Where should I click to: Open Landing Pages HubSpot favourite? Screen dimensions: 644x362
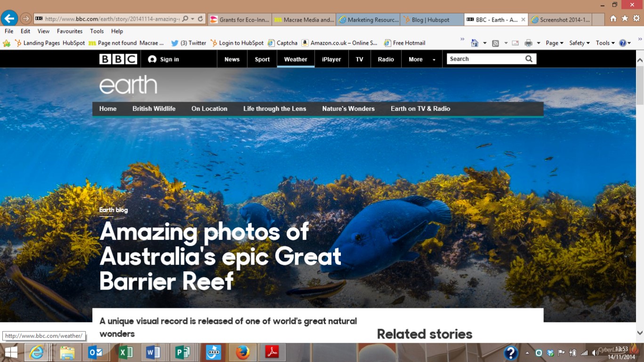click(x=50, y=43)
